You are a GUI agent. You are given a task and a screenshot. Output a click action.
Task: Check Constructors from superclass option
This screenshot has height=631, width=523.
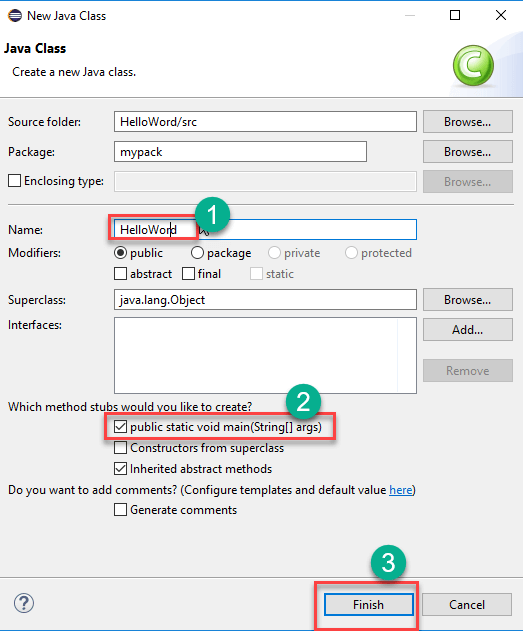coord(120,447)
